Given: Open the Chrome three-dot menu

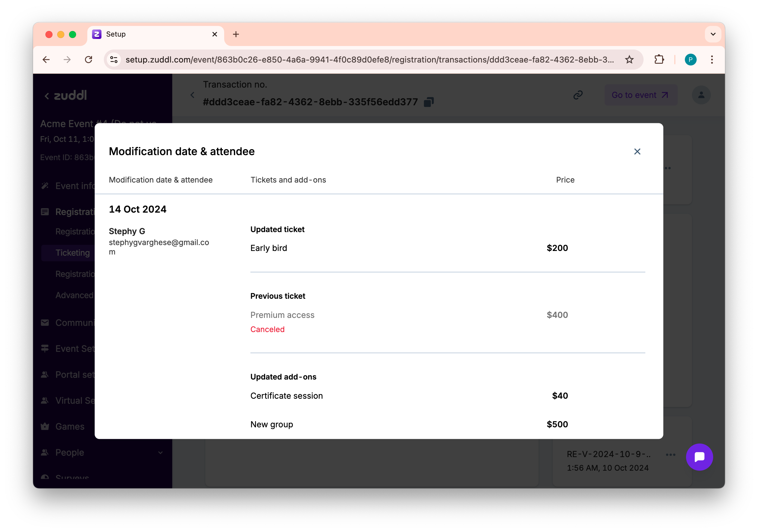Looking at the screenshot, I should click(712, 60).
